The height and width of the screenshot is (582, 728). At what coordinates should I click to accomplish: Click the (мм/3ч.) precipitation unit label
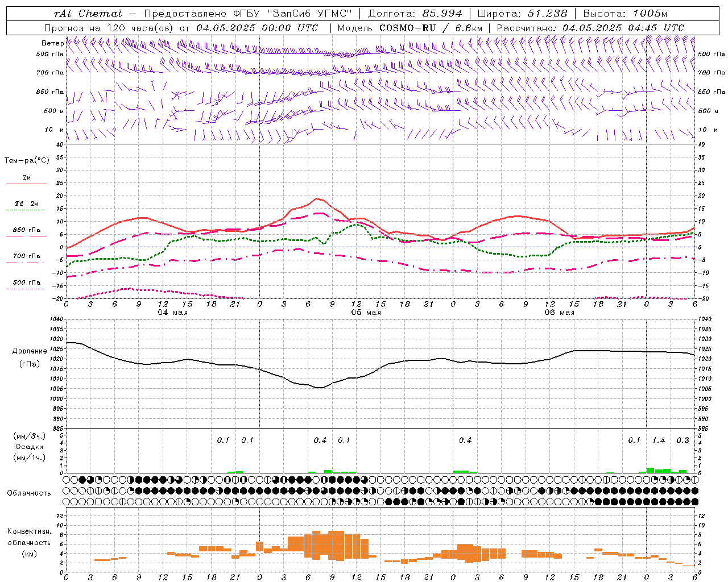point(30,436)
